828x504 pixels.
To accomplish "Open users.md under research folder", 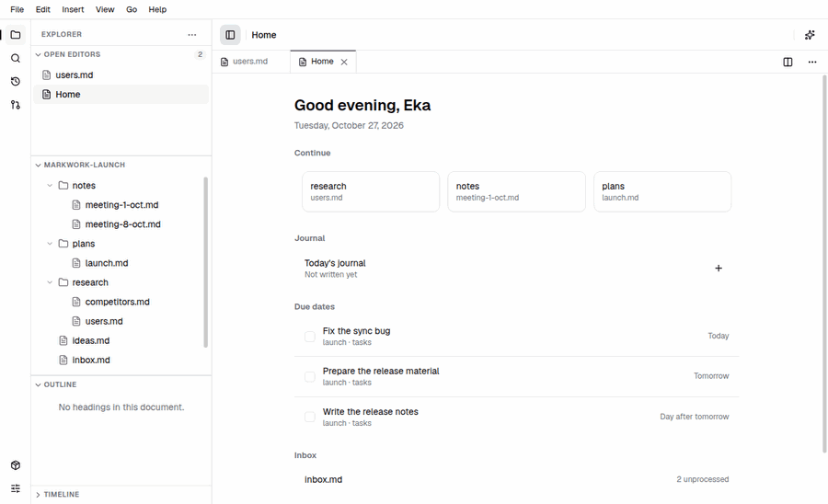I will click(104, 321).
